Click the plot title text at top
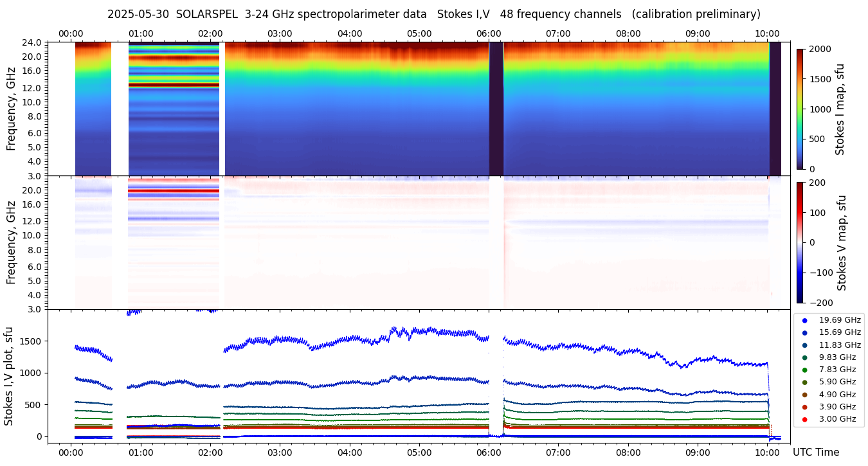 point(433,14)
